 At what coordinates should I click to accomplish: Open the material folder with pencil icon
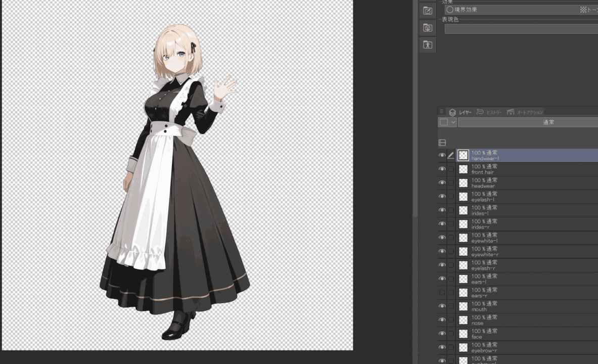tap(428, 11)
